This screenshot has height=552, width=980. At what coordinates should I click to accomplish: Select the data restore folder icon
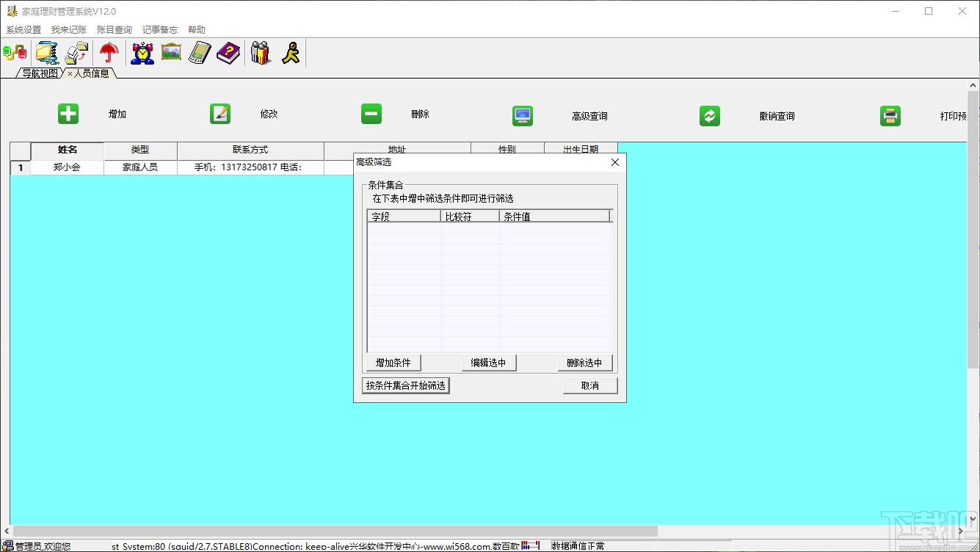pos(76,52)
